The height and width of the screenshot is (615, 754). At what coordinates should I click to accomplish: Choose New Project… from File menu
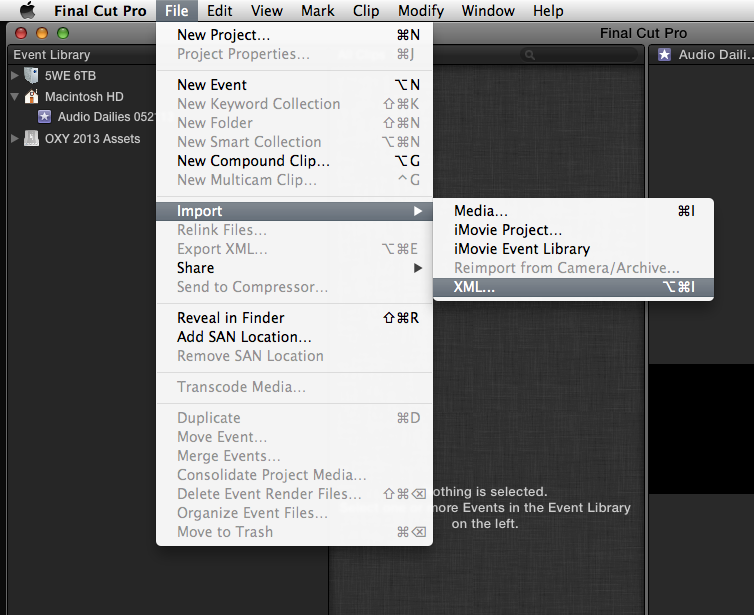click(294, 35)
